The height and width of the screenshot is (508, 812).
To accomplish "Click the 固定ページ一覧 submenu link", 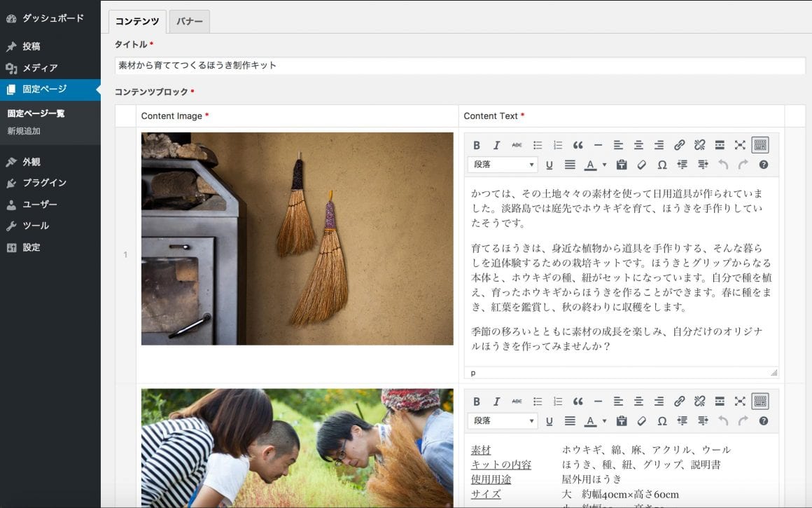I will (x=36, y=114).
